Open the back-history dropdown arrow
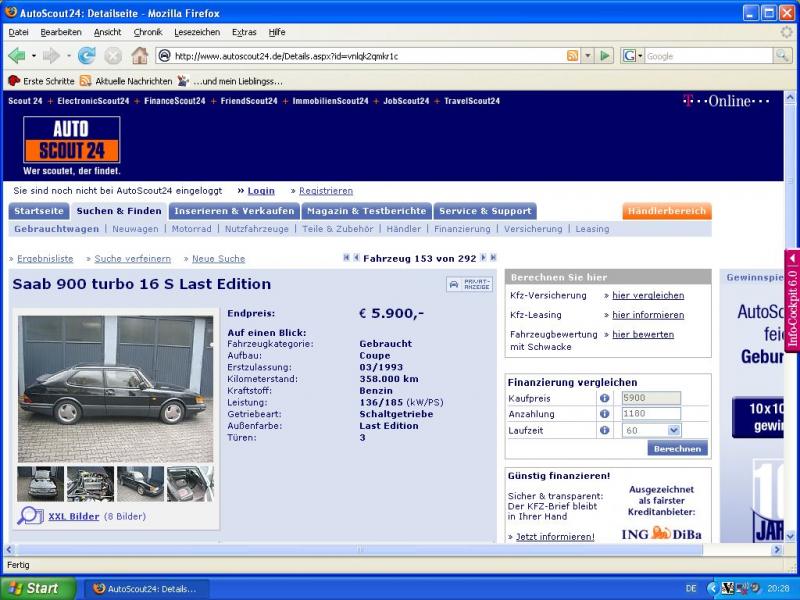 [34, 56]
